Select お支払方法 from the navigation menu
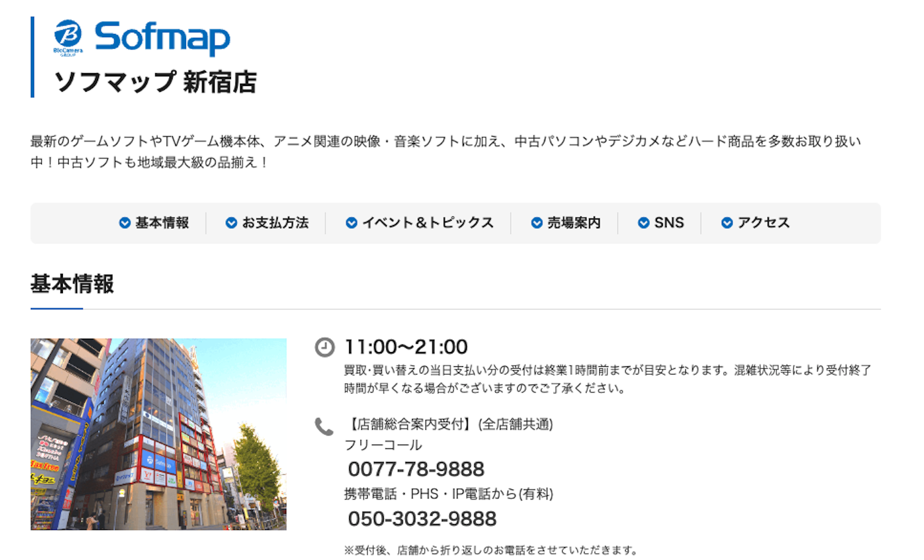Image resolution: width=924 pixels, height=560 pixels. pyautogui.click(x=275, y=223)
